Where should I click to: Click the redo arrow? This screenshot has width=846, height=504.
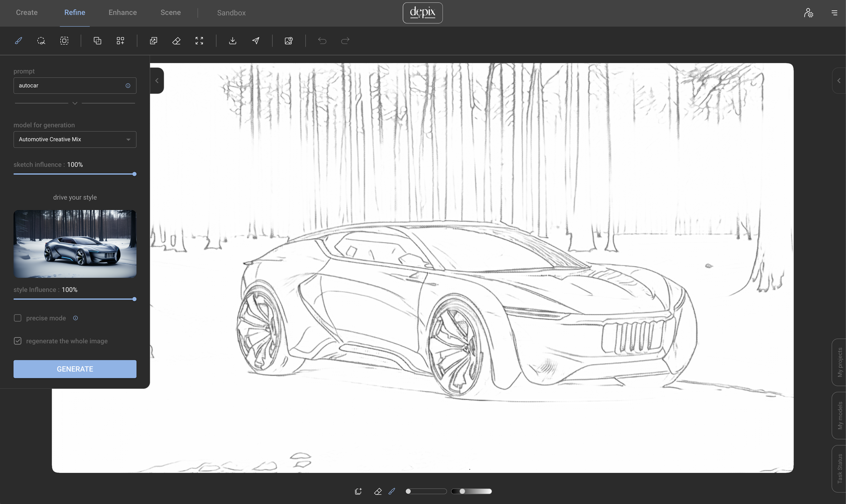tap(345, 41)
